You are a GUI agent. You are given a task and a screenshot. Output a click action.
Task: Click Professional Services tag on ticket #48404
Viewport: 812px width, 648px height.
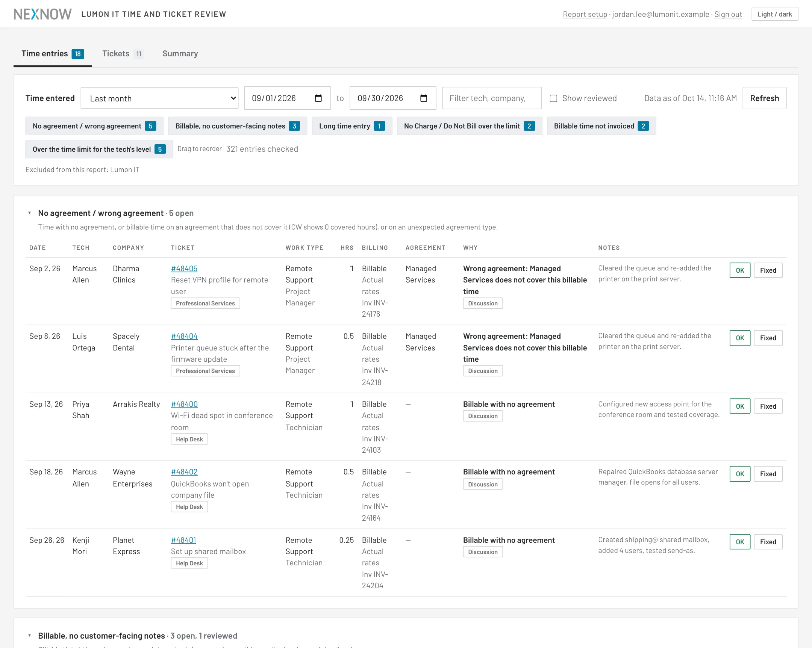(x=205, y=371)
